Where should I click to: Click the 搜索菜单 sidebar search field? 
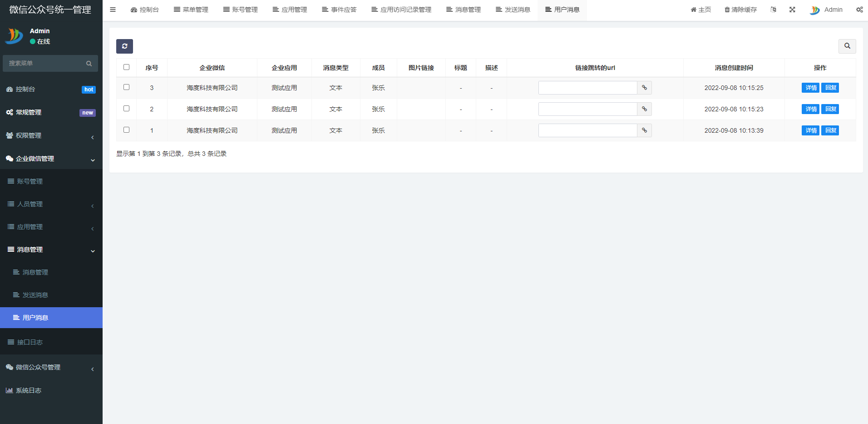tap(45, 64)
